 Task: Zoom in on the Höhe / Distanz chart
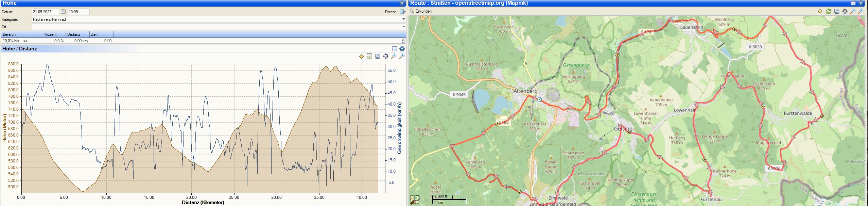tap(402, 56)
